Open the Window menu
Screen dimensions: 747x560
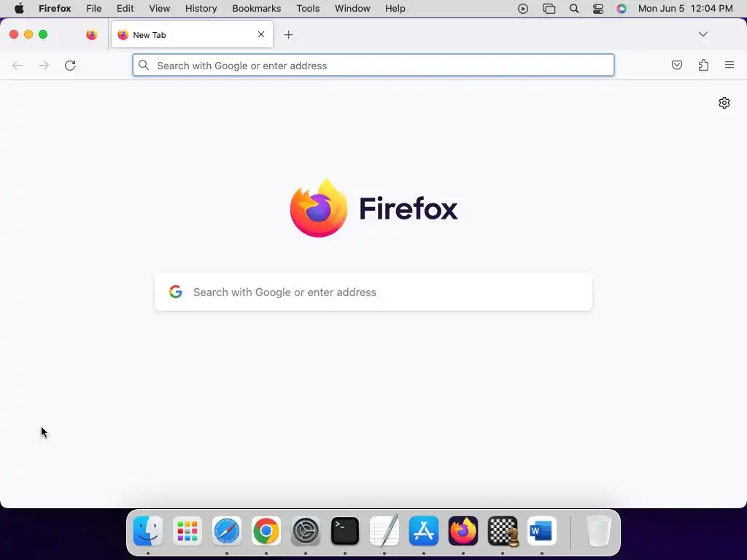pyautogui.click(x=352, y=9)
